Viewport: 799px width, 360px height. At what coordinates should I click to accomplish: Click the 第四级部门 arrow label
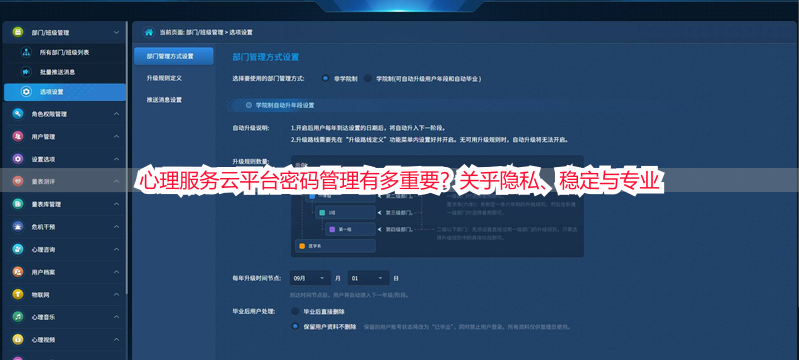[x=399, y=229]
